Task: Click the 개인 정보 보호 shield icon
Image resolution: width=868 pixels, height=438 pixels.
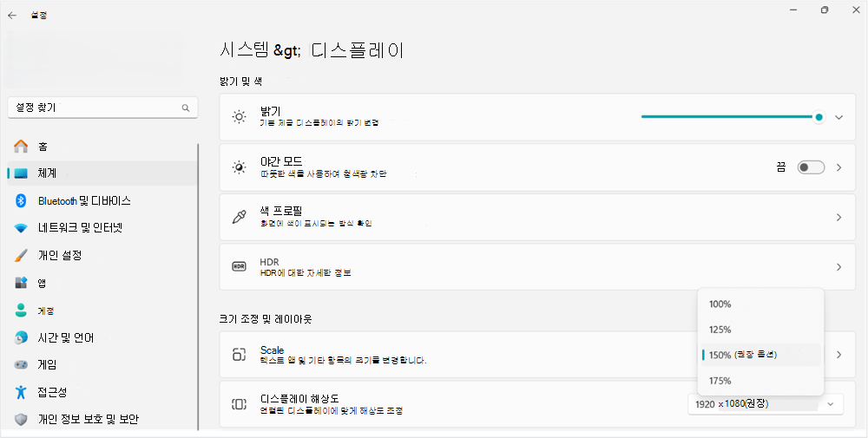Action: coord(21,419)
